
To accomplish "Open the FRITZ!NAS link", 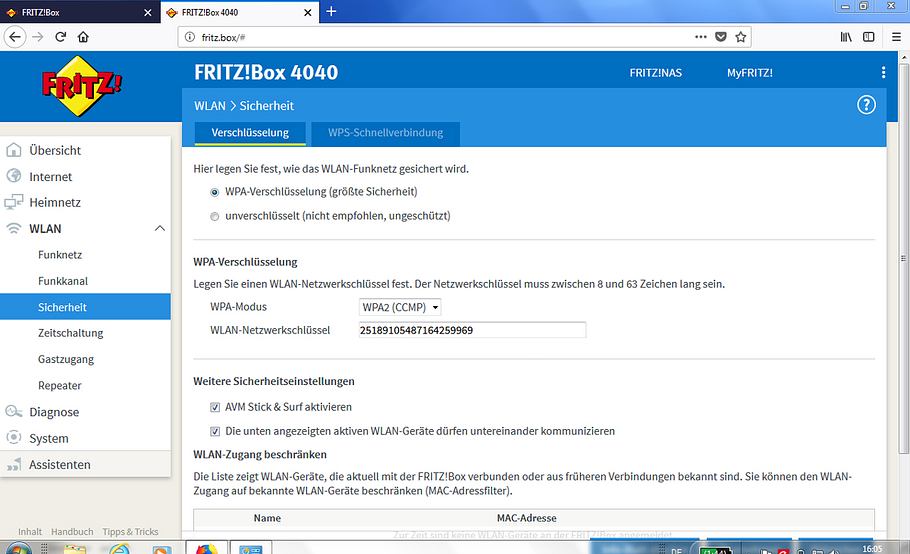I will pos(656,73).
